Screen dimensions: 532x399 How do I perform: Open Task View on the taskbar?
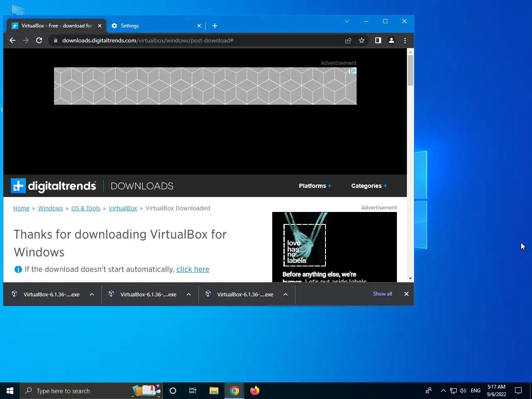tap(193, 391)
